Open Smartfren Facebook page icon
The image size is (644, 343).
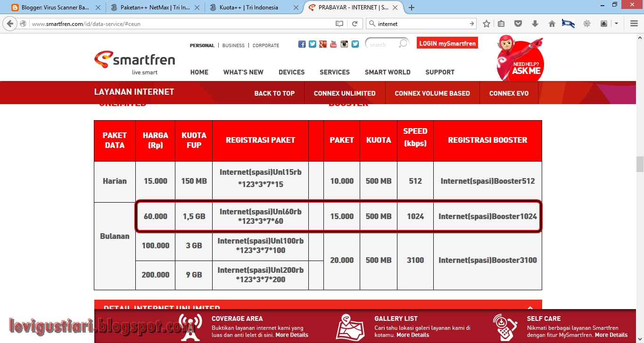(302, 44)
